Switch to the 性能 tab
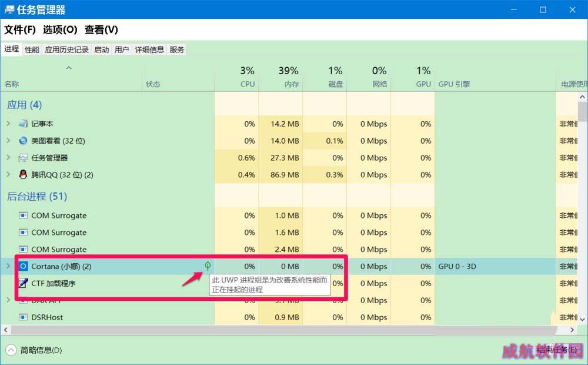The height and width of the screenshot is (365, 588). [32, 49]
